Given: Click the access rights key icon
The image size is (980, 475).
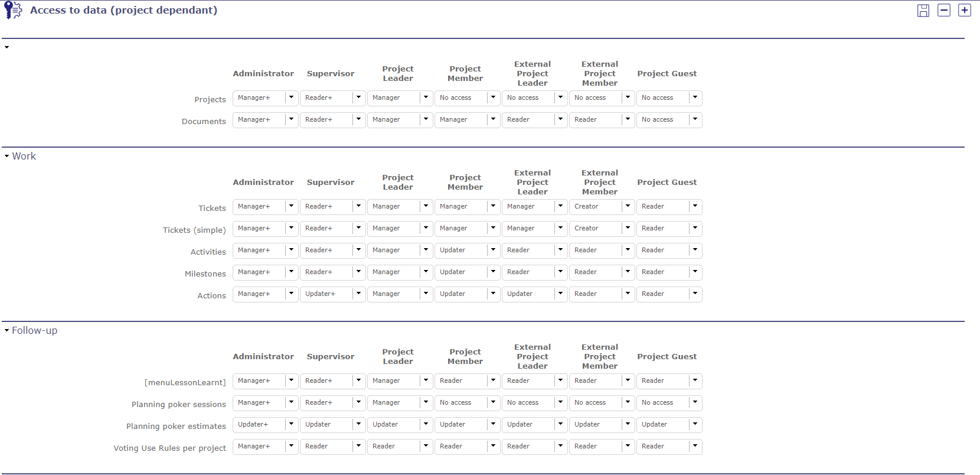Looking at the screenshot, I should 12,10.
